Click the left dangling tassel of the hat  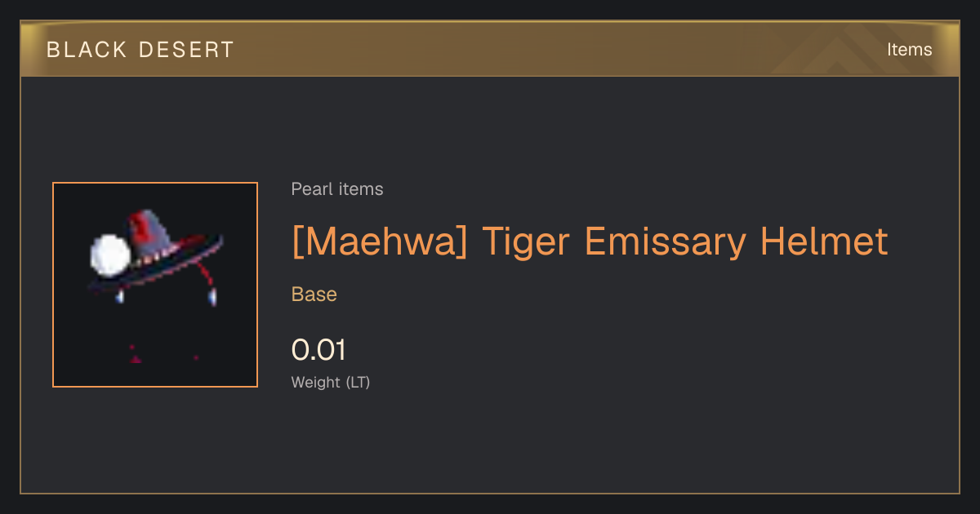click(x=121, y=297)
